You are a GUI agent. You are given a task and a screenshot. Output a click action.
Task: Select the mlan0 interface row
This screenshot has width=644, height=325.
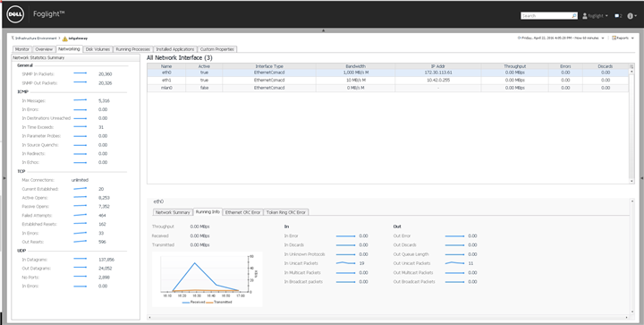tap(388, 88)
